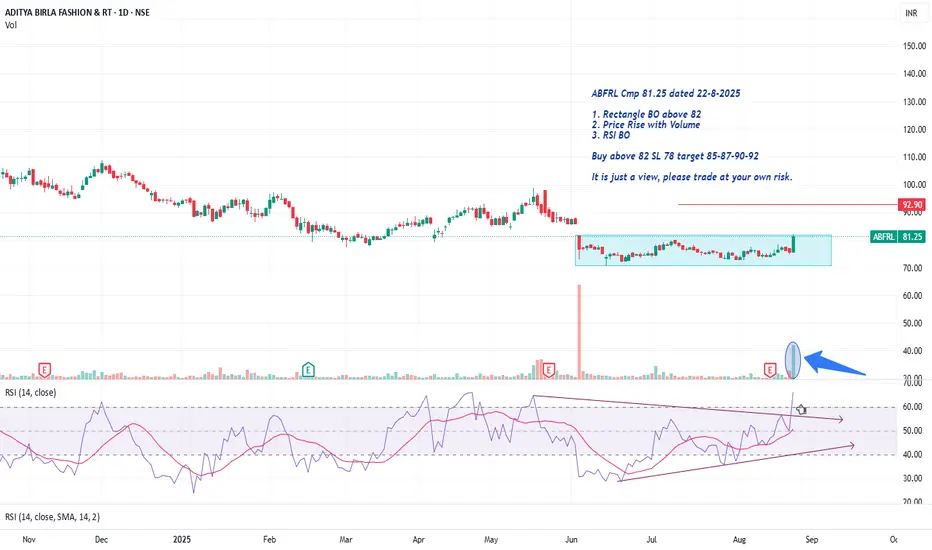Click the red earnings E marker near late May
Image resolution: width=932 pixels, height=550 pixels.
[x=549, y=370]
